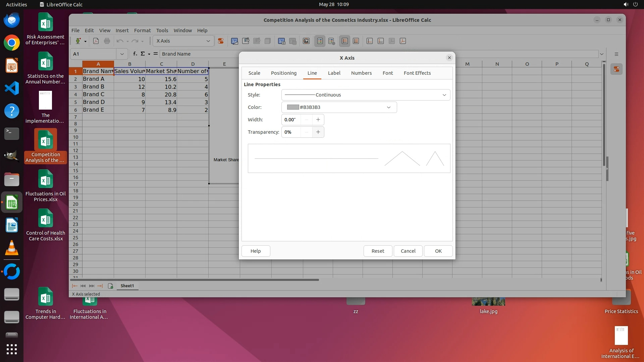
Task: Open the chart element selector showing X Axis
Action: point(183,41)
